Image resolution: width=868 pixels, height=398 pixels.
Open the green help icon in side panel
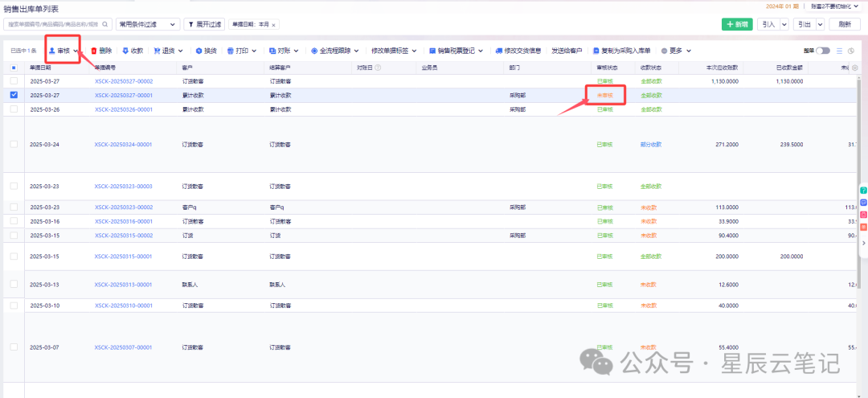pos(863,191)
